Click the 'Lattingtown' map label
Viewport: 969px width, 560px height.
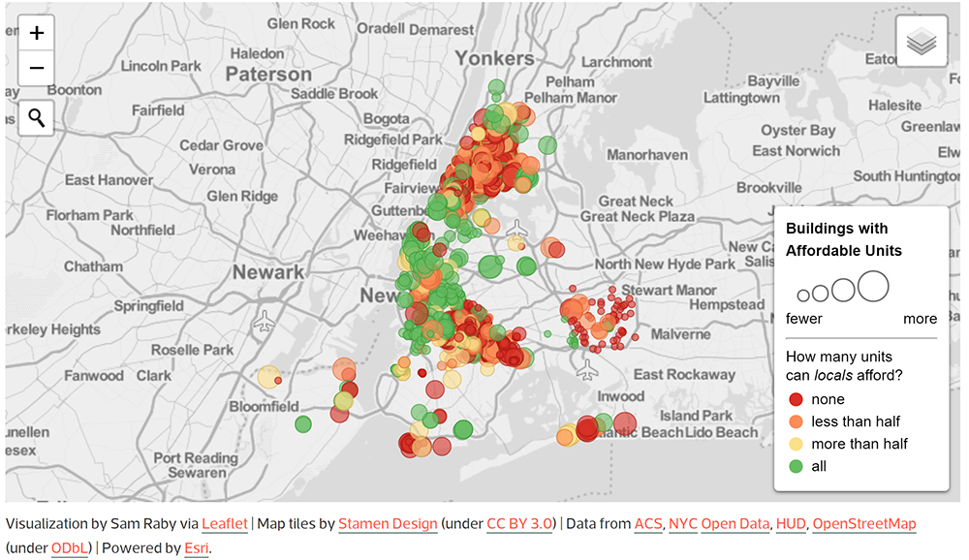(741, 98)
